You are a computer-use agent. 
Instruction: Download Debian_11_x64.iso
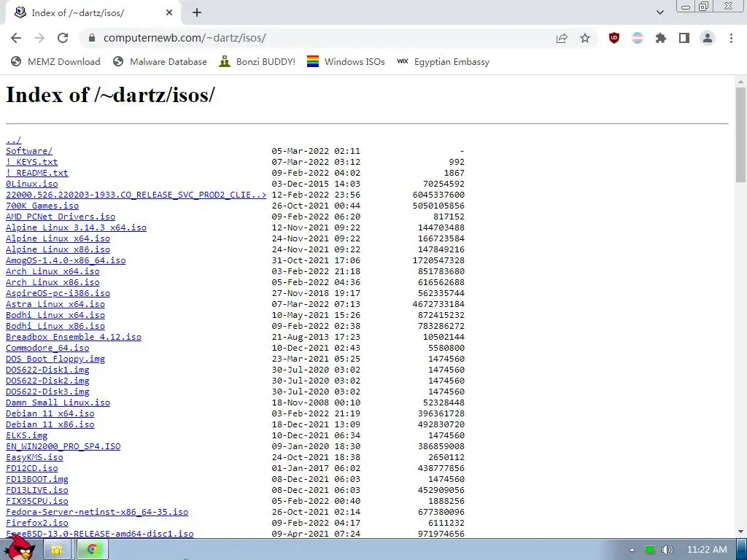coord(50,414)
